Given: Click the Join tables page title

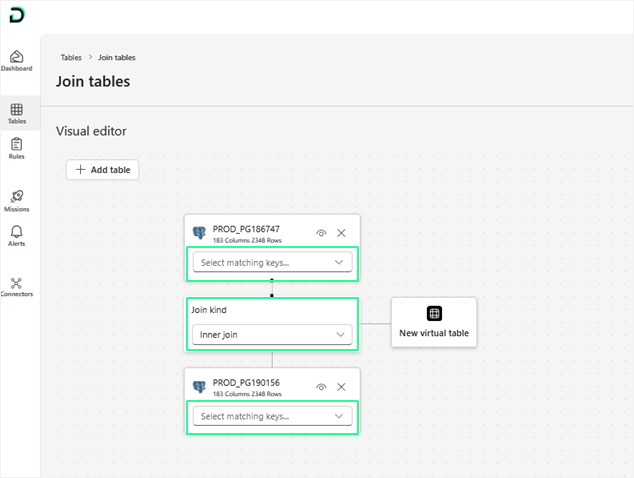Looking at the screenshot, I should click(93, 81).
